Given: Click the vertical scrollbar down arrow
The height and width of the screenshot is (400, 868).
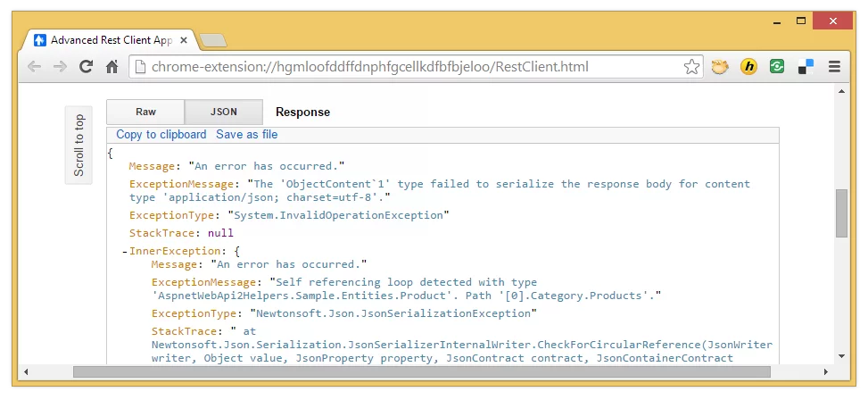Looking at the screenshot, I should point(841,356).
